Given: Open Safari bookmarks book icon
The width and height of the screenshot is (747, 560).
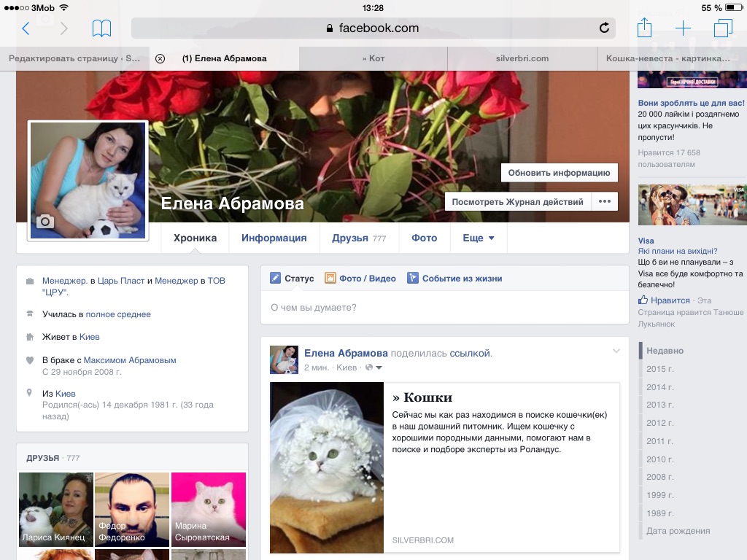Looking at the screenshot, I should [x=101, y=28].
